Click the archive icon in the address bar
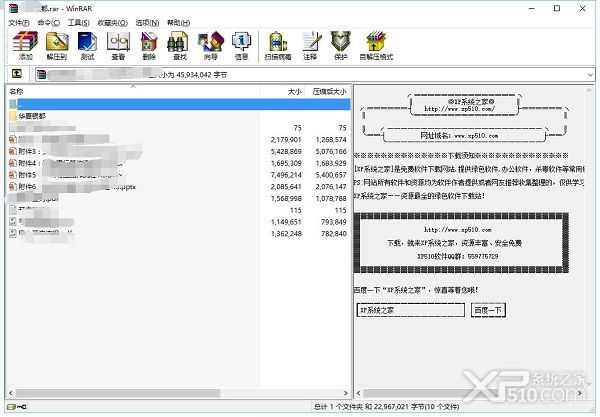 tap(42, 74)
